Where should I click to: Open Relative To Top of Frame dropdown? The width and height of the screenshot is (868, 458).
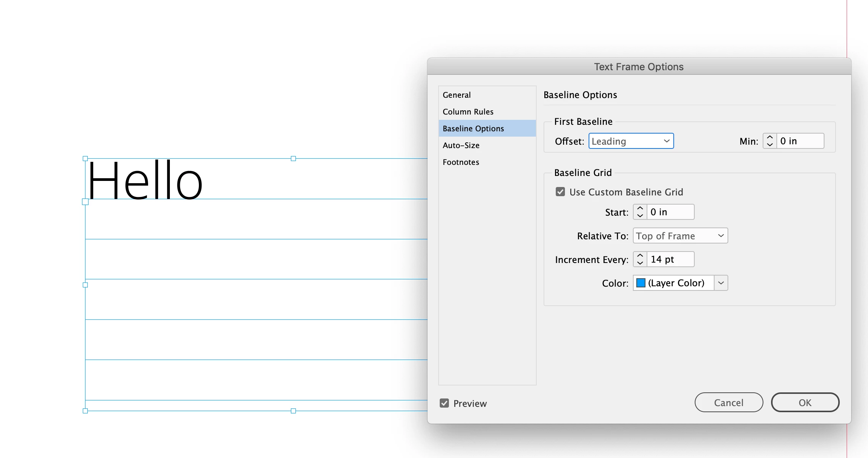coord(680,236)
